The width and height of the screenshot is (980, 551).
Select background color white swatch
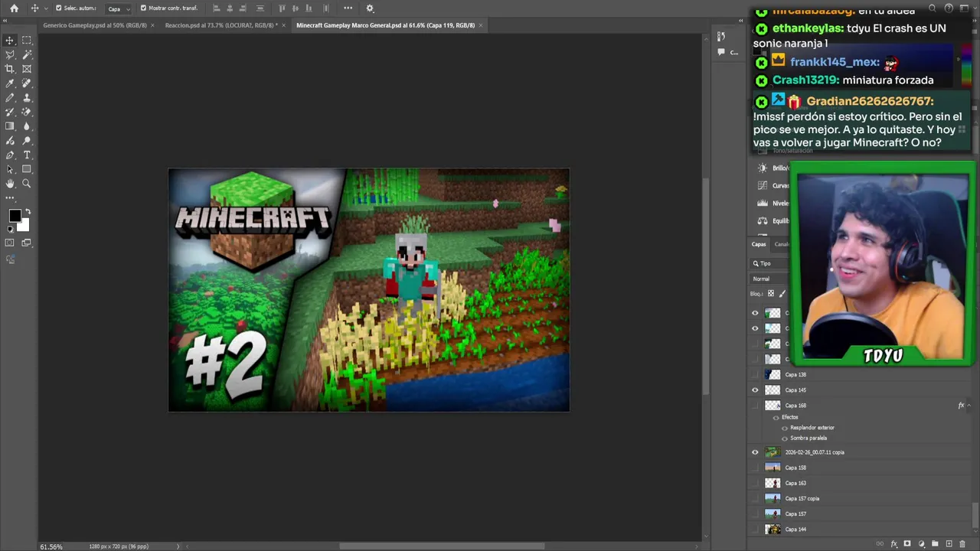[x=24, y=227]
